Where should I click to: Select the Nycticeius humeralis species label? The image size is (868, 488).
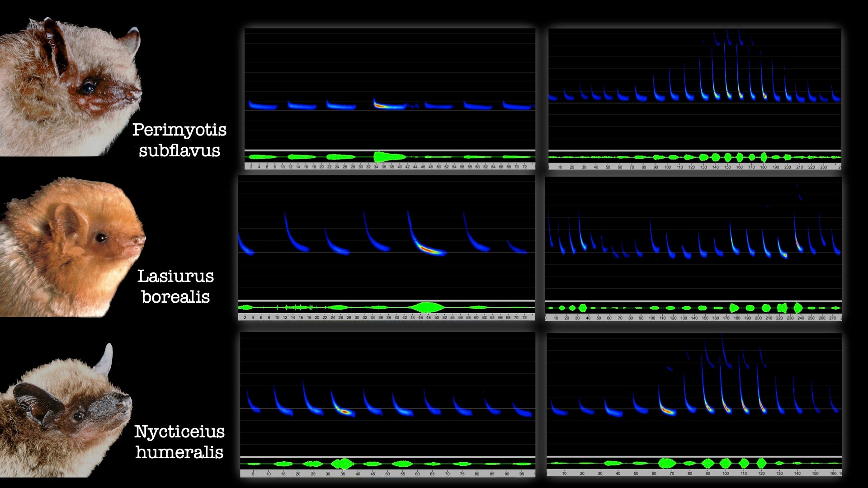coord(179,442)
